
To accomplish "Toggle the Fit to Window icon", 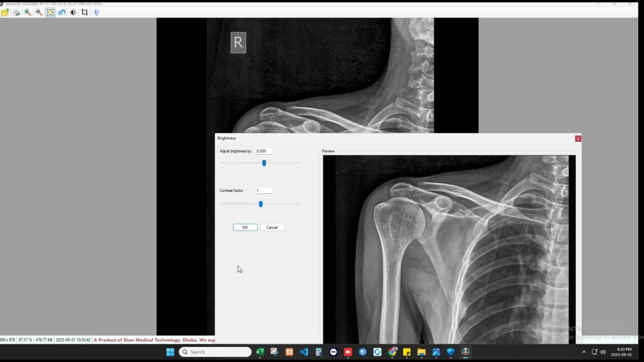I will pyautogui.click(x=50, y=12).
